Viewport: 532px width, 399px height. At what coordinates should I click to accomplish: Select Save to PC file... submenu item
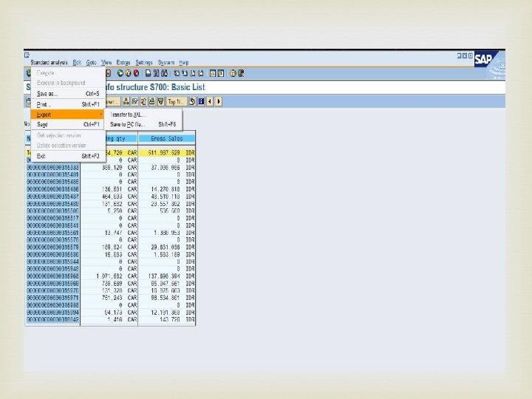click(x=143, y=125)
